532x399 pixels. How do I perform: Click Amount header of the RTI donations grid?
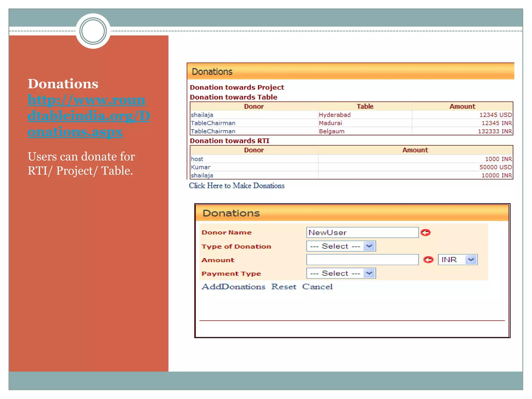click(415, 150)
